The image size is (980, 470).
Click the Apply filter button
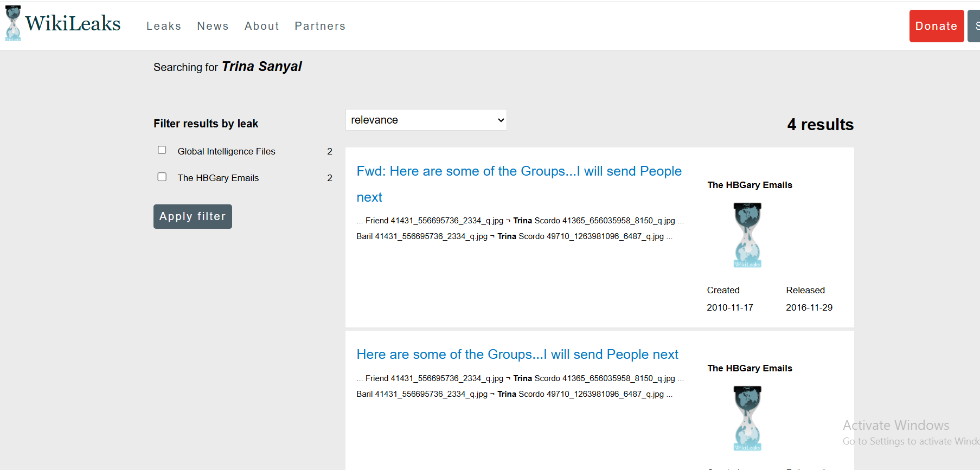(x=193, y=216)
